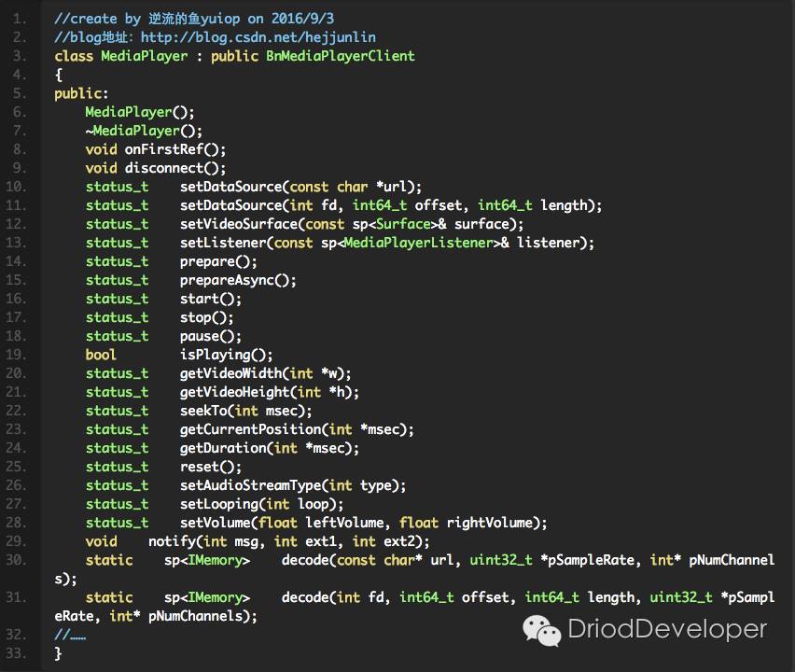Click 'onFirstRef()' method name

point(171,149)
